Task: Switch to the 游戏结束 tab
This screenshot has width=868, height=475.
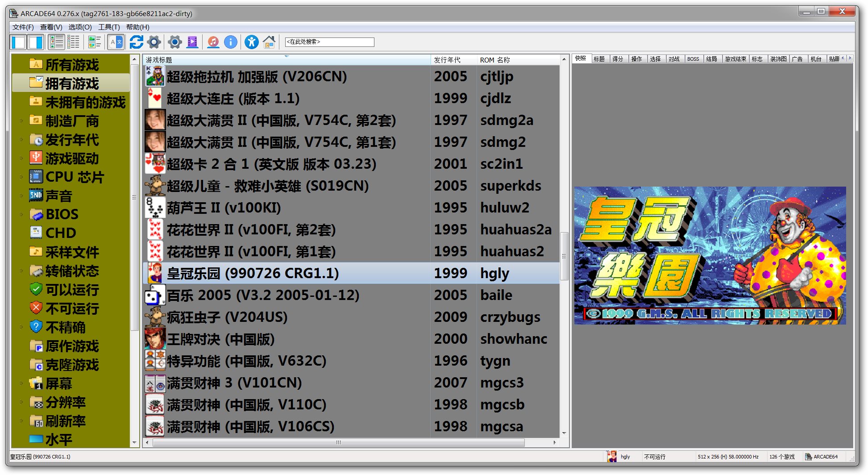Action: point(735,59)
